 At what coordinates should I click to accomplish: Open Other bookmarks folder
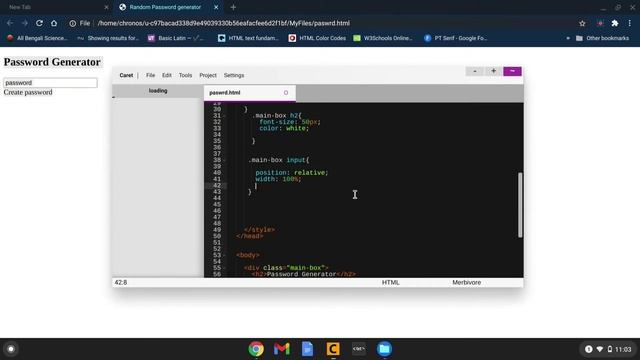coord(602,38)
